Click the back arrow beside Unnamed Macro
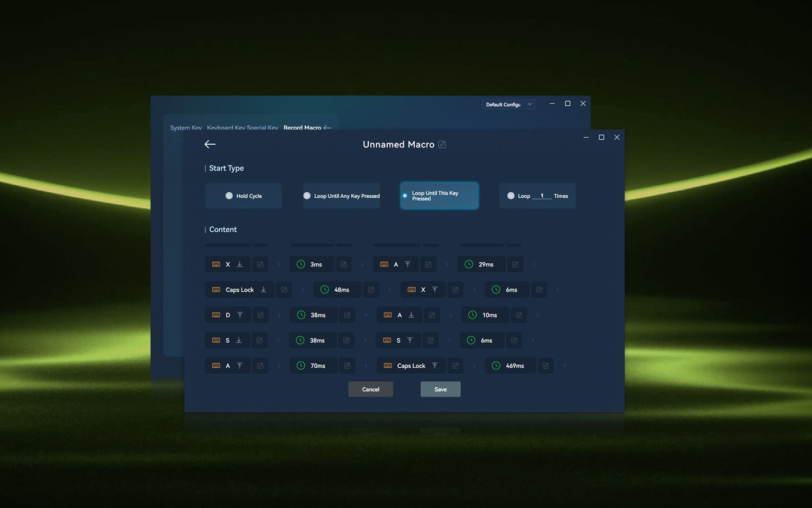 point(210,144)
